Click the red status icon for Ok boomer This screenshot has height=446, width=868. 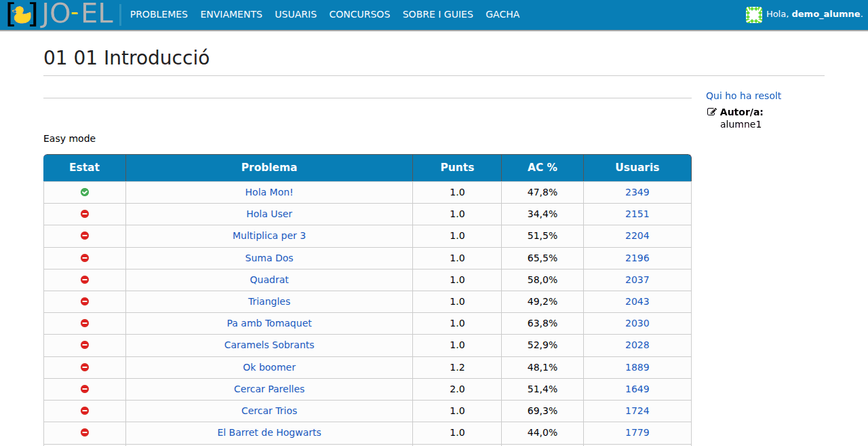pos(85,367)
